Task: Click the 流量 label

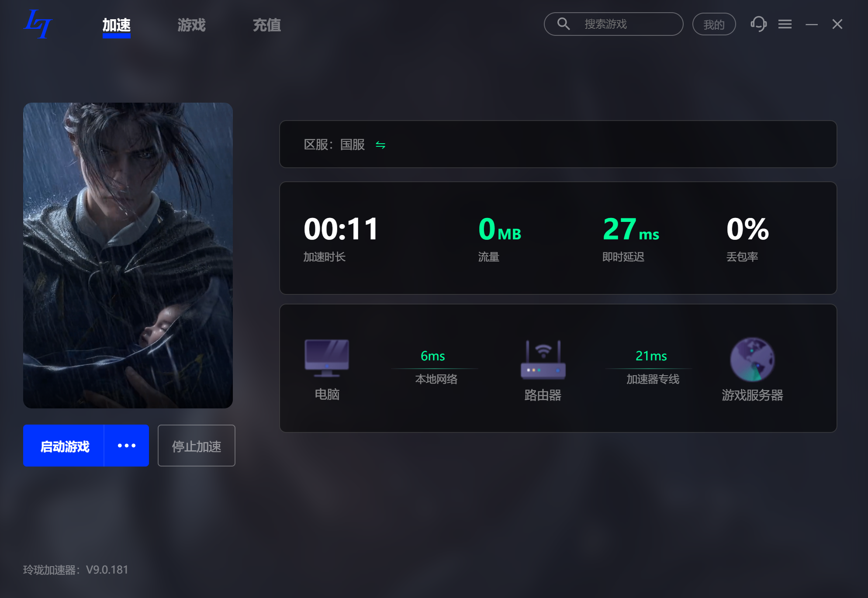Action: (x=489, y=257)
